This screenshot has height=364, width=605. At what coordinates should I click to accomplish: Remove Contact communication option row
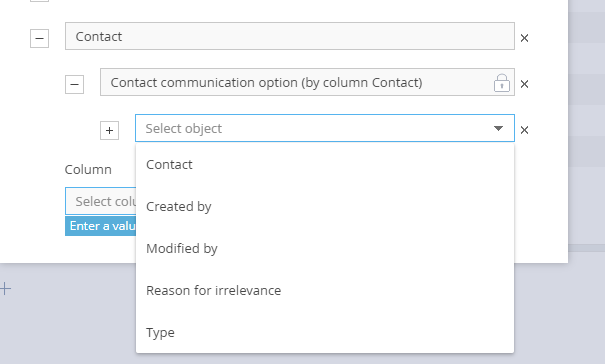(x=524, y=84)
